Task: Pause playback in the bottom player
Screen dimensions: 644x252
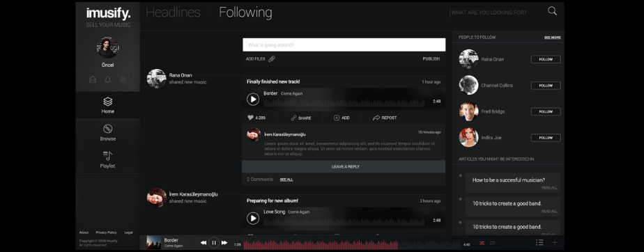Action: coord(213,243)
